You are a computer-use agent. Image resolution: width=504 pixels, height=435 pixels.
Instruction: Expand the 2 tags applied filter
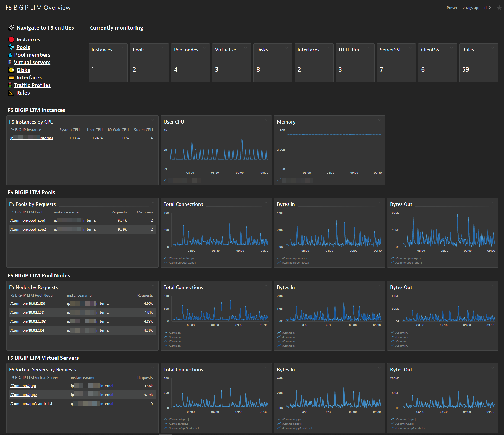477,8
